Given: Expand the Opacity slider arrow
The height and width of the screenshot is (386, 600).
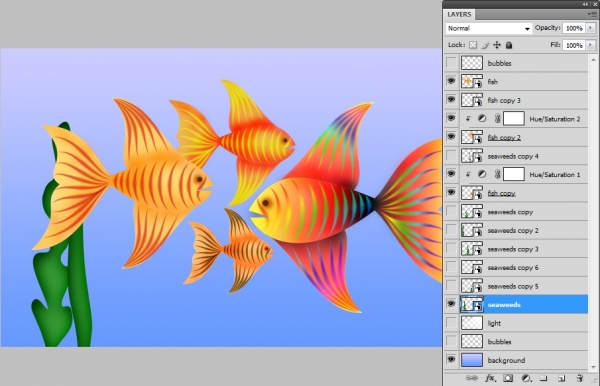Looking at the screenshot, I should 590,28.
